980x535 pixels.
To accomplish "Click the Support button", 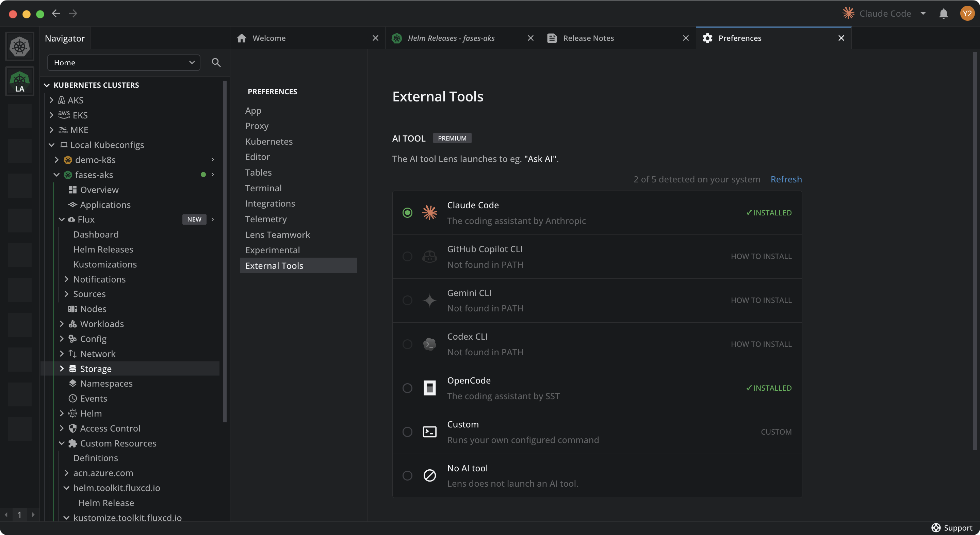I will [951, 528].
